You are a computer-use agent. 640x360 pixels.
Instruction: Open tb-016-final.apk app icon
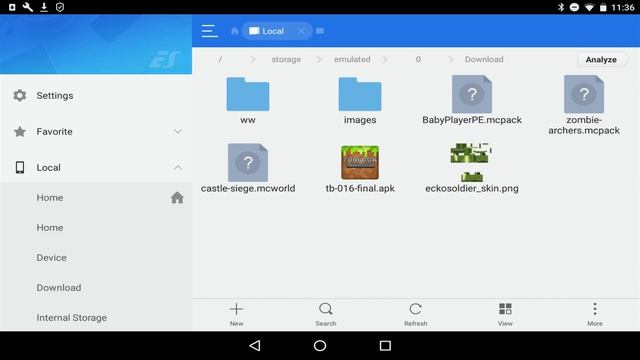point(360,162)
